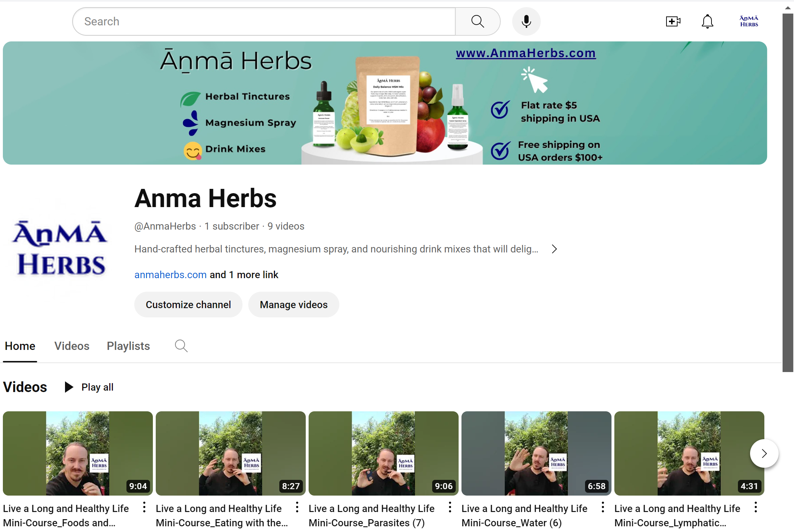Viewport: 794px width, 532px height.
Task: Open options menu for Water (6) video
Action: click(603, 507)
